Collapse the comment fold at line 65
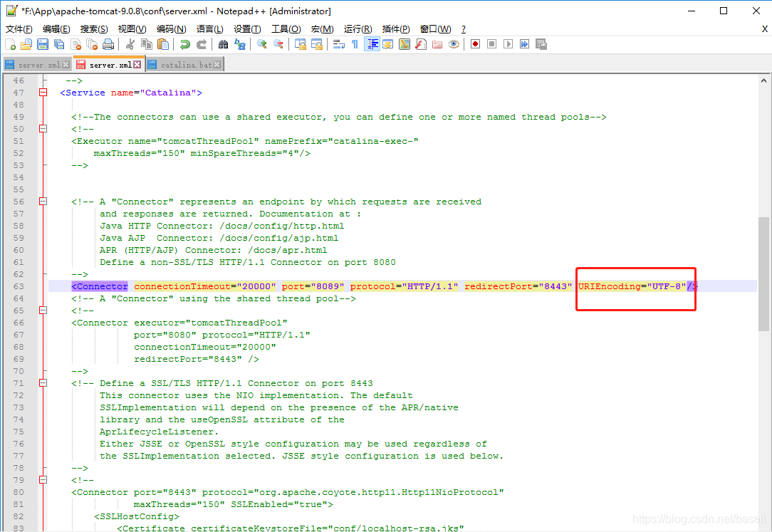 43,310
